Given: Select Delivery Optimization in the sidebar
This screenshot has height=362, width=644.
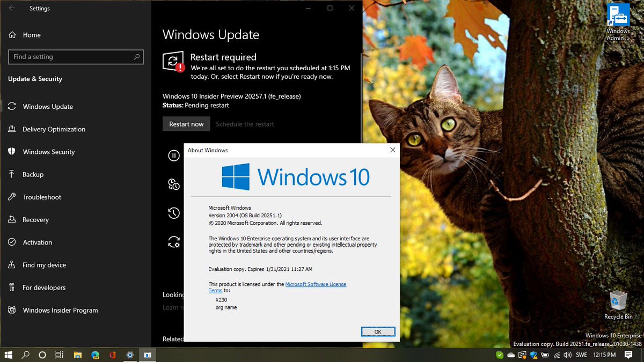Looking at the screenshot, I should (x=76, y=129).
